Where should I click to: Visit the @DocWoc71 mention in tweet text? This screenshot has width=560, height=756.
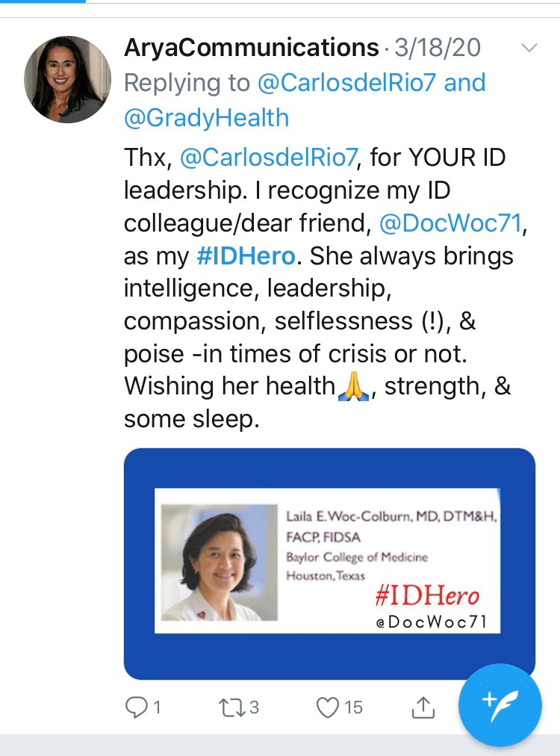(x=450, y=223)
